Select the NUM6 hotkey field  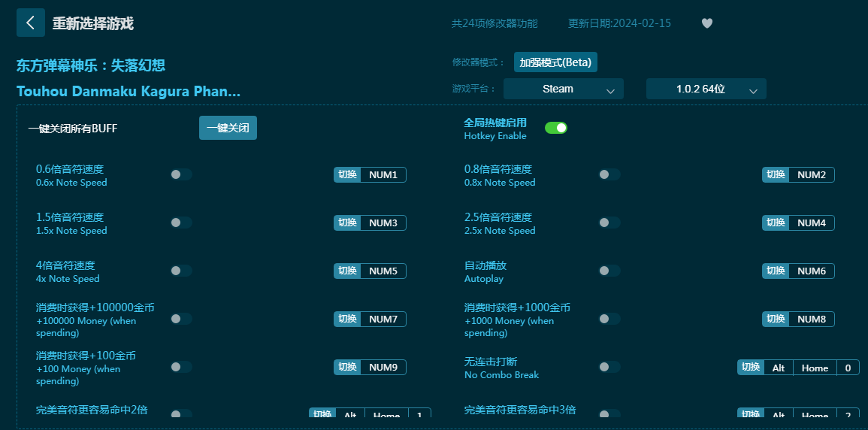(x=812, y=271)
